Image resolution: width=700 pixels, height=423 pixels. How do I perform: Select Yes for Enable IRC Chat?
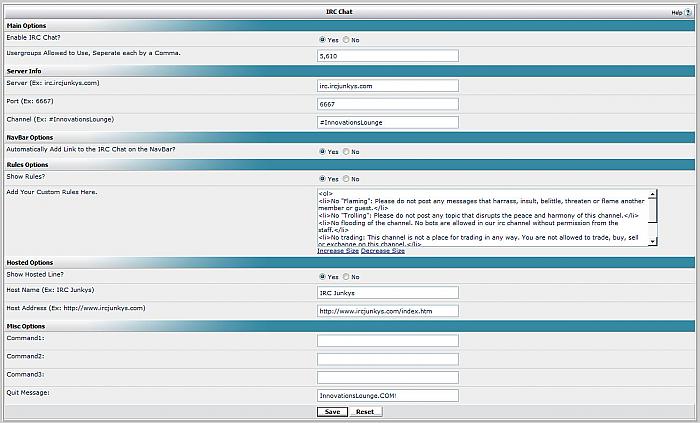tap(321, 40)
